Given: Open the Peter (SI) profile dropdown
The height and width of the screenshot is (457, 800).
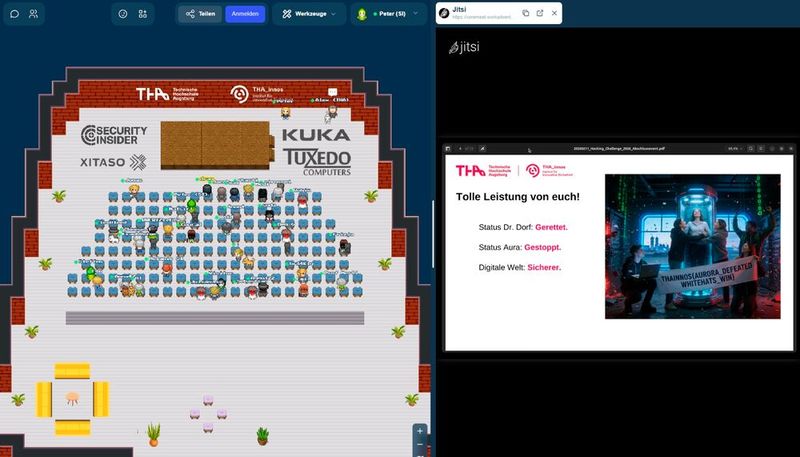Looking at the screenshot, I should [x=389, y=14].
